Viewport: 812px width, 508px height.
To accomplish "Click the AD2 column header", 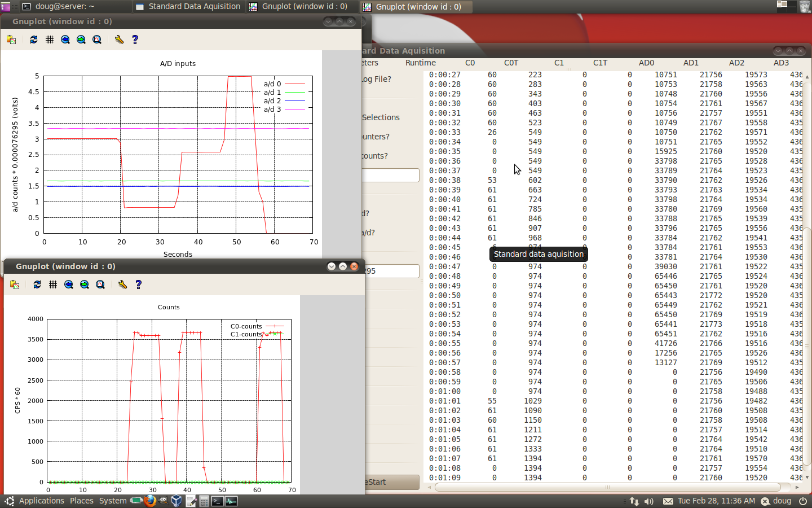I will click(736, 63).
